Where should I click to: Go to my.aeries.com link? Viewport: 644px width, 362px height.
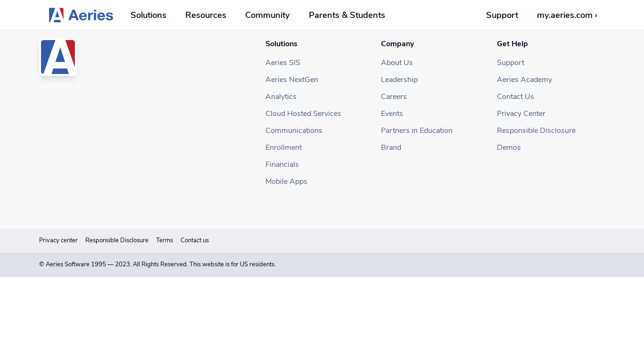567,15
